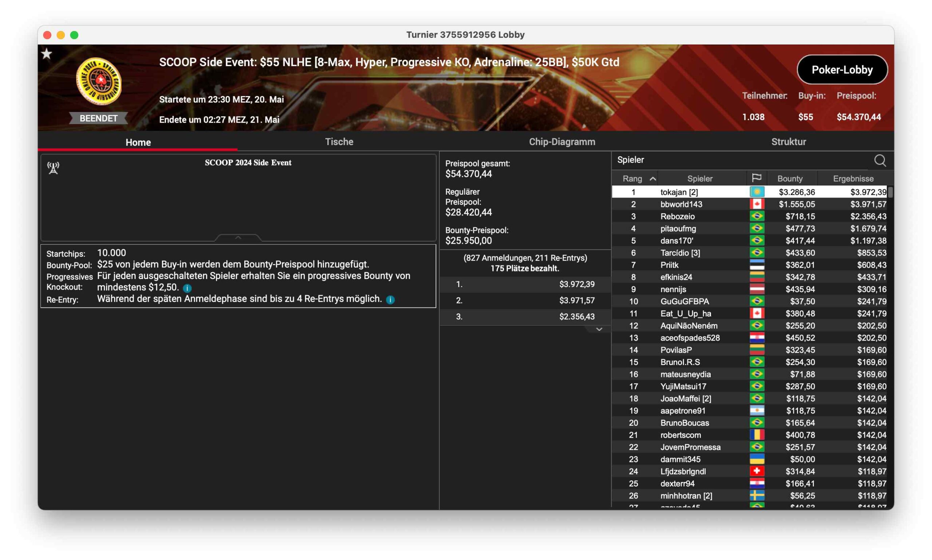Open the Chip-Diagramm tab
The height and width of the screenshot is (560, 932).
point(562,142)
